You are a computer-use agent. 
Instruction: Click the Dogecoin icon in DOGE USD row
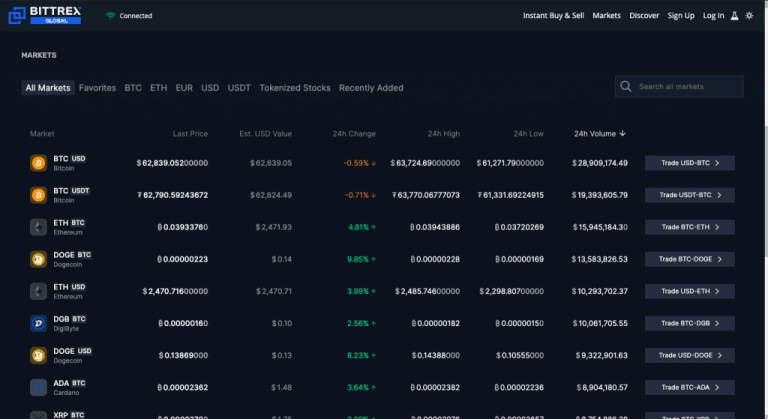click(x=38, y=355)
